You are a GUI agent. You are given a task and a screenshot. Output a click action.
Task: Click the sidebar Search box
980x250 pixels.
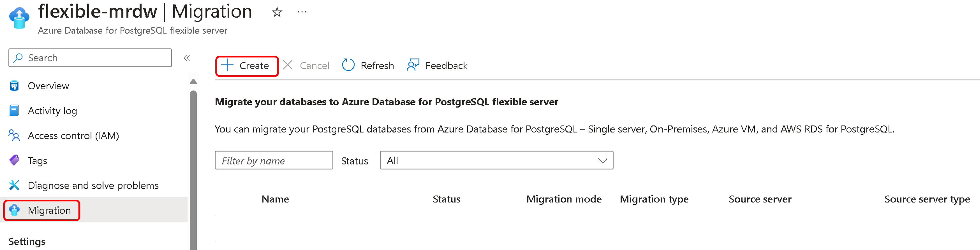(x=90, y=58)
